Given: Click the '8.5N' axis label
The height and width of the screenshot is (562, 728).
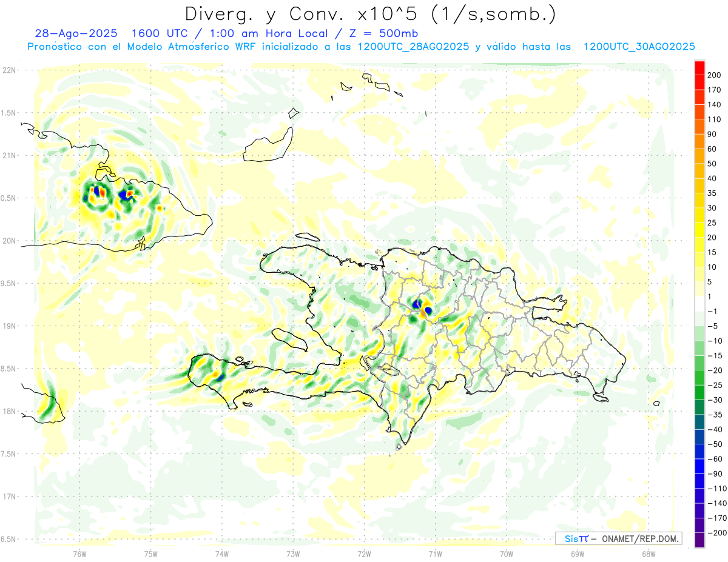Looking at the screenshot, I should click(x=8, y=369).
